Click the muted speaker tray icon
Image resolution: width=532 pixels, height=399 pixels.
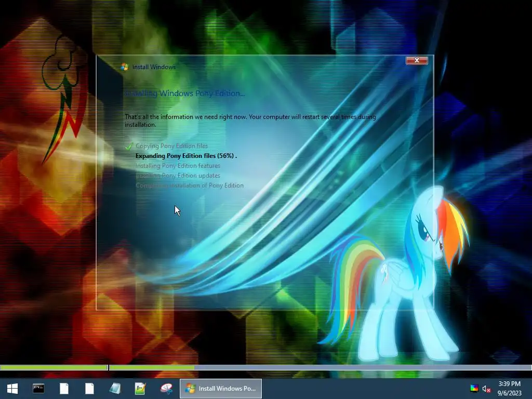tap(486, 389)
